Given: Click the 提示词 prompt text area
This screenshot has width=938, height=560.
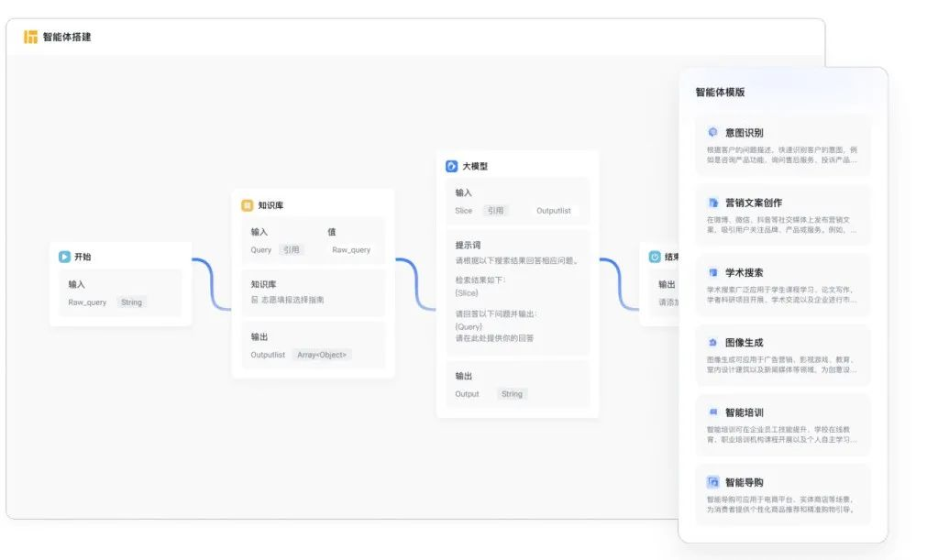Looking at the screenshot, I should (x=517, y=293).
